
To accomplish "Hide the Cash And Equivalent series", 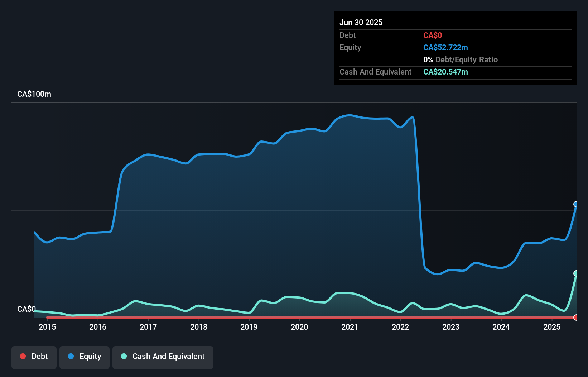I will click(163, 356).
